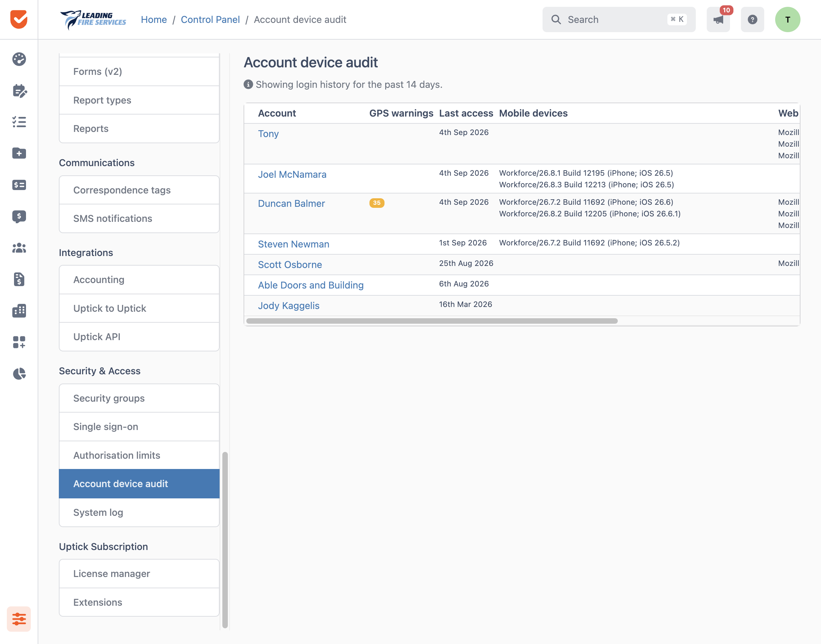Open the pie chart reports icon

(19, 374)
